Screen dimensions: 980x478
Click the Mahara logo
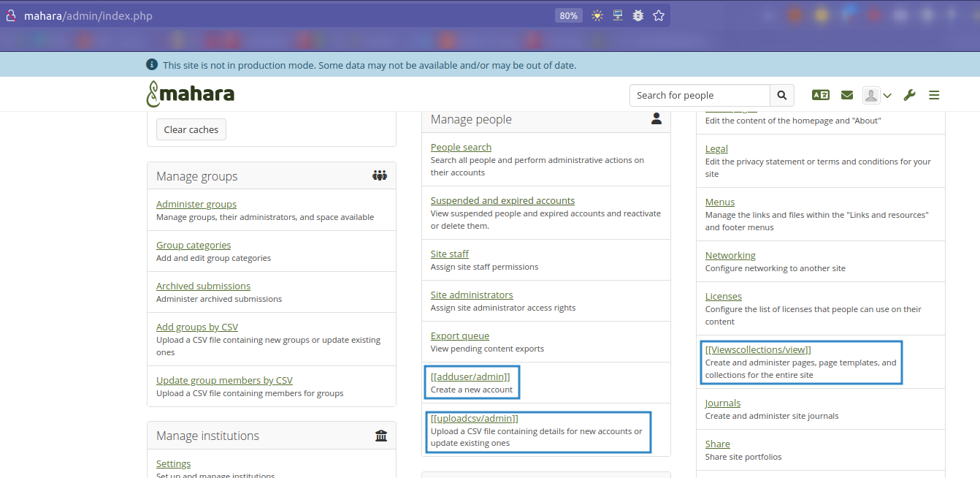[x=191, y=94]
